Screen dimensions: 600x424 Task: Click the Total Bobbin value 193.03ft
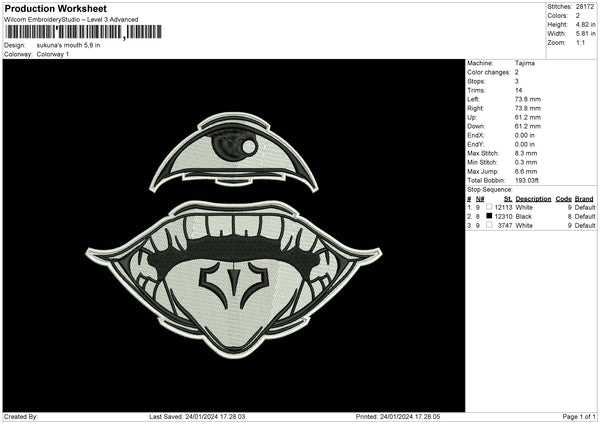point(527,180)
